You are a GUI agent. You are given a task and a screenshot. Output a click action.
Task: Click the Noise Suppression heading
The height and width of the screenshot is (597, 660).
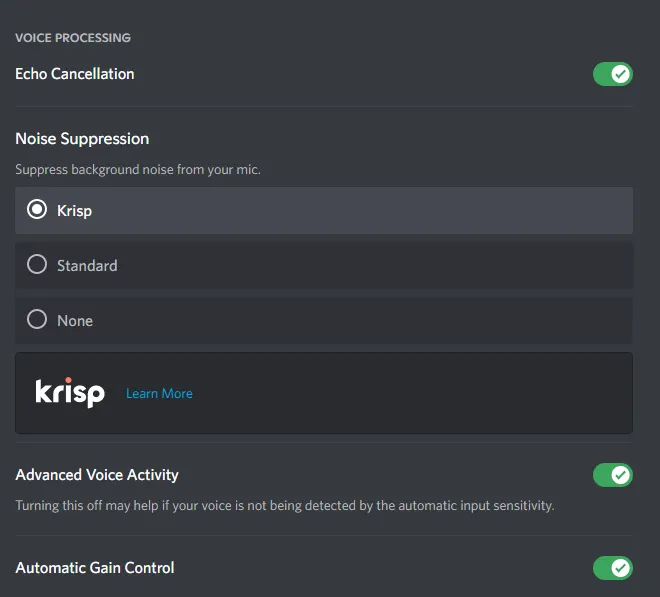click(x=82, y=139)
